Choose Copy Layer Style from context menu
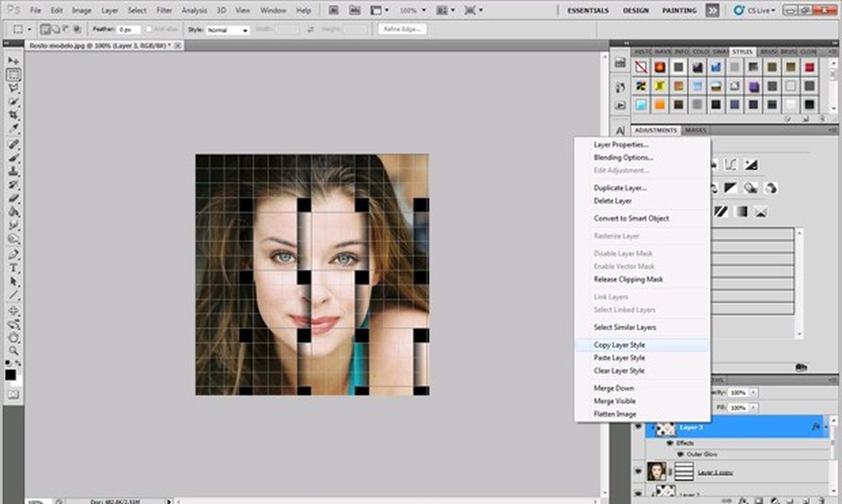 (x=620, y=345)
